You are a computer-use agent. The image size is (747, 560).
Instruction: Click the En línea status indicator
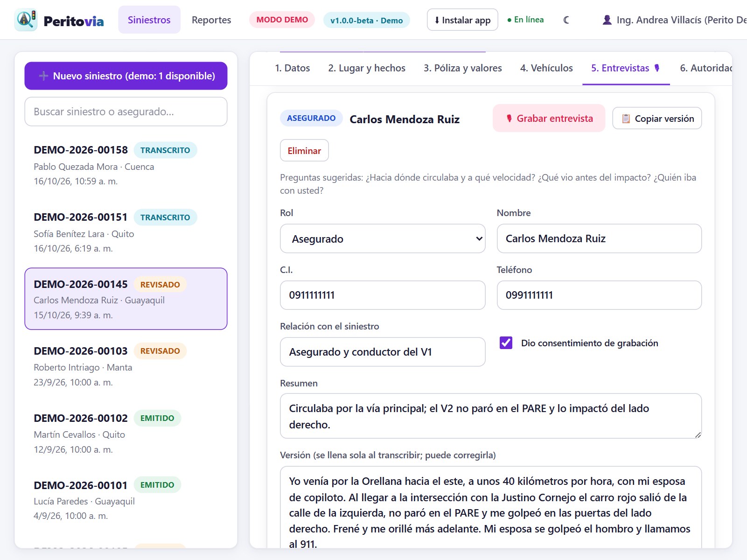525,20
